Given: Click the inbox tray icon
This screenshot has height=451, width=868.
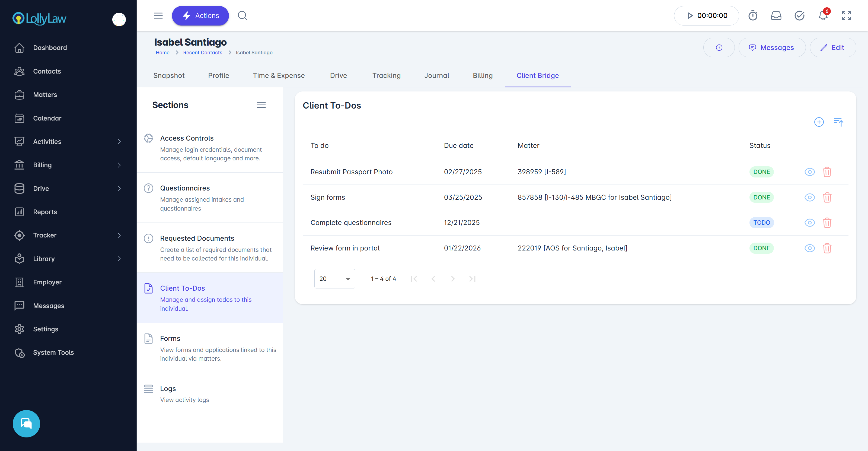Looking at the screenshot, I should coord(776,15).
